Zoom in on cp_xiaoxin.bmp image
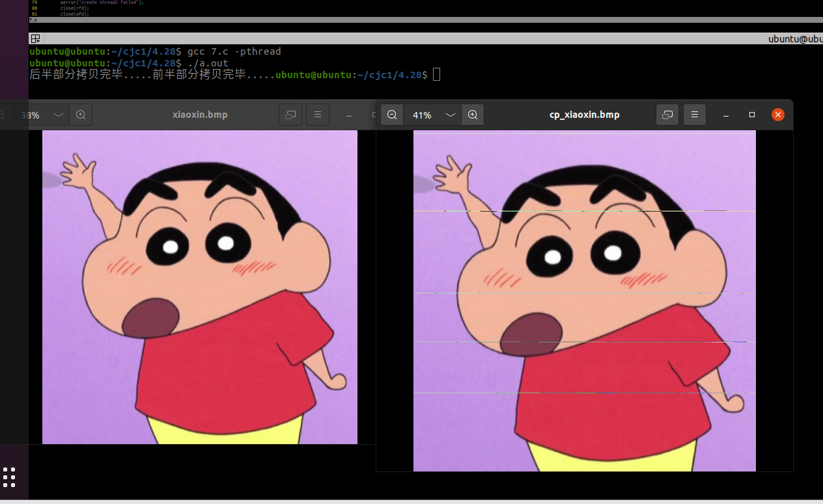Viewport: 823px width, 504px height. point(473,115)
